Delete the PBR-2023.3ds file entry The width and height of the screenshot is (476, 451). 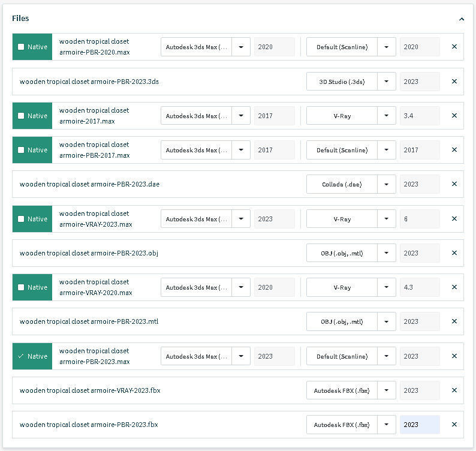pos(454,82)
